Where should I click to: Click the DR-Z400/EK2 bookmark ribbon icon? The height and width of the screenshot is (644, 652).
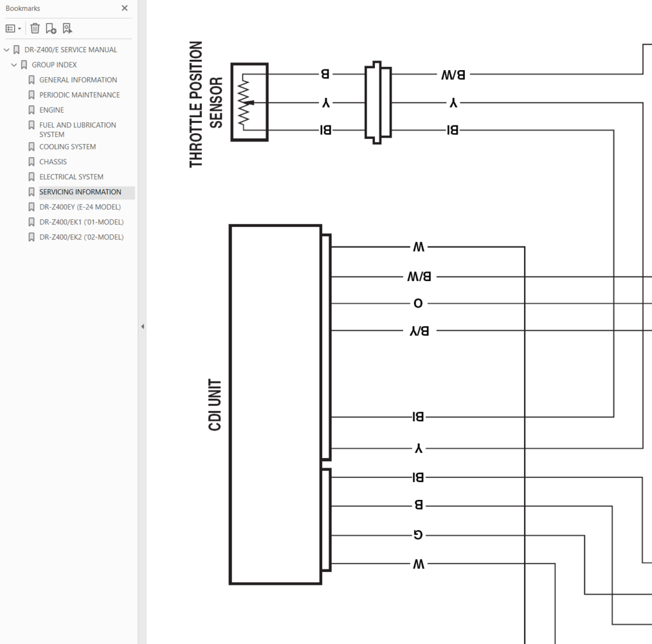click(31, 237)
